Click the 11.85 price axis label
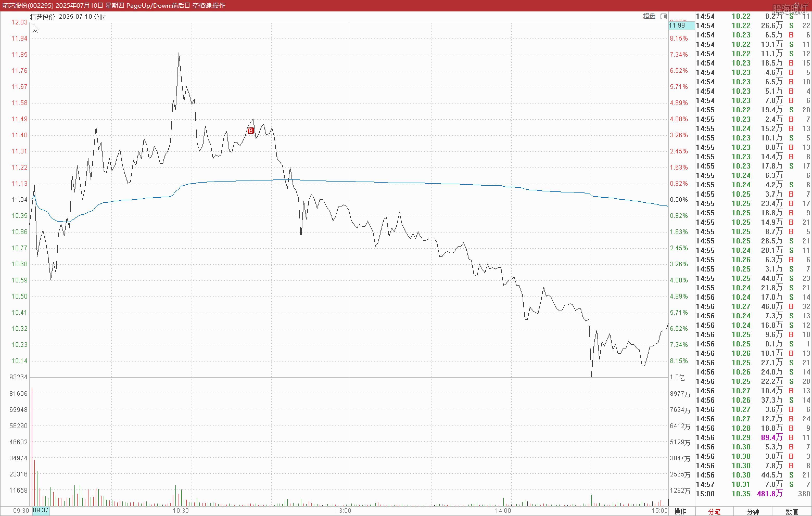The width and height of the screenshot is (812, 516). (19, 55)
